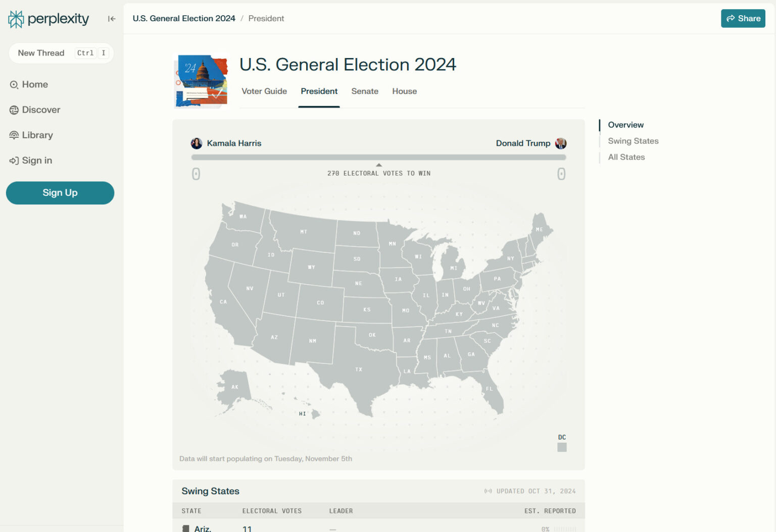Click the Perplexity logo

pos(48,19)
